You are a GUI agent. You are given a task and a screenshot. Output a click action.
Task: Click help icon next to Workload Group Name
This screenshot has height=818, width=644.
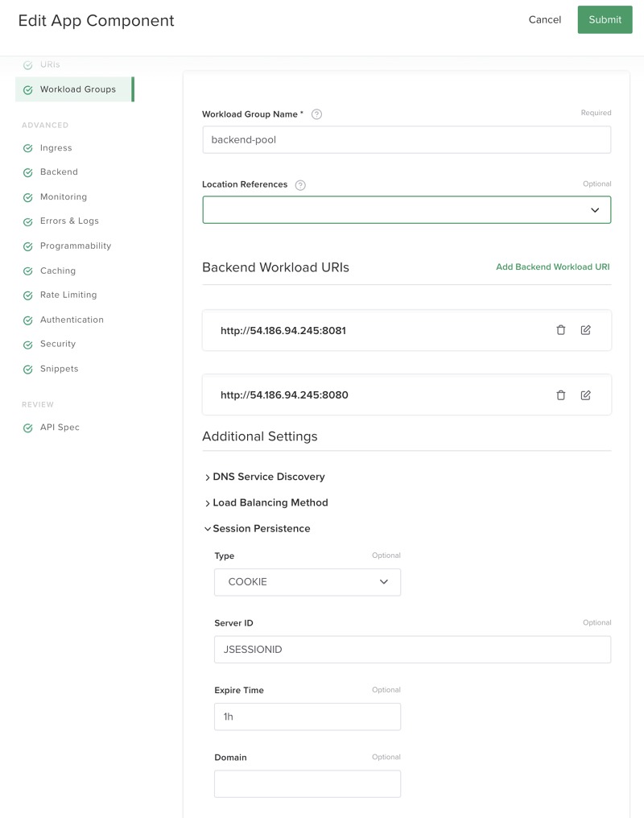[x=316, y=114]
